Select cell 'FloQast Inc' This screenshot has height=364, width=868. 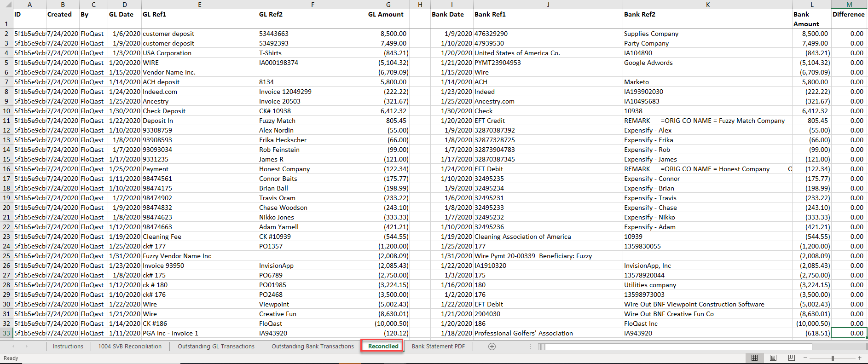coord(707,324)
